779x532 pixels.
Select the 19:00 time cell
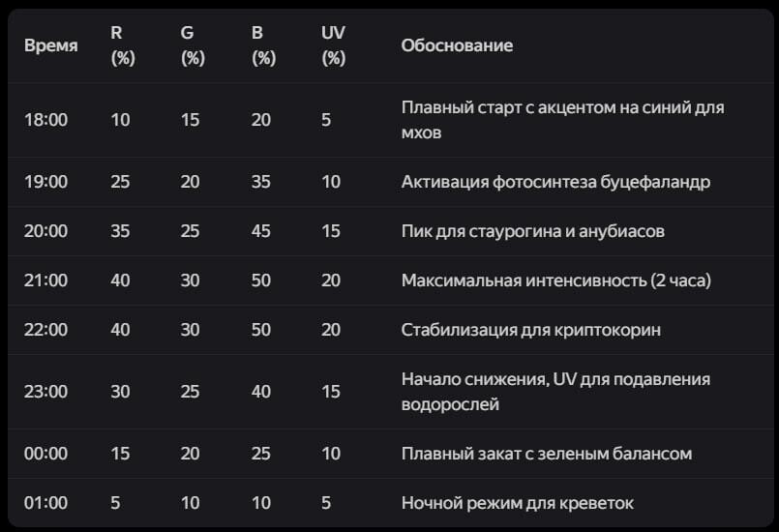[46, 182]
